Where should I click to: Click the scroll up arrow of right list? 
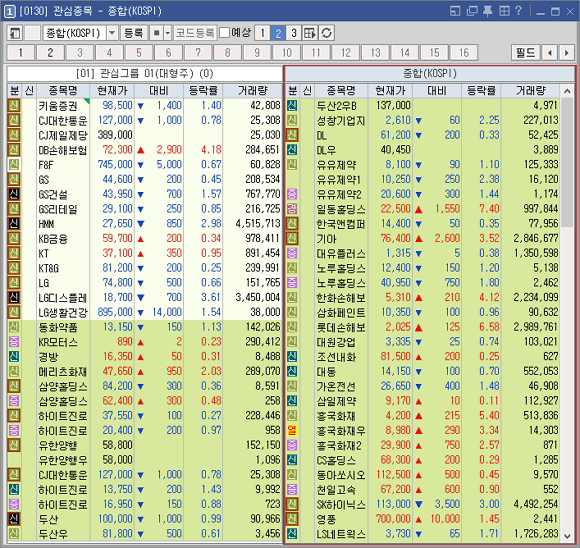567,91
